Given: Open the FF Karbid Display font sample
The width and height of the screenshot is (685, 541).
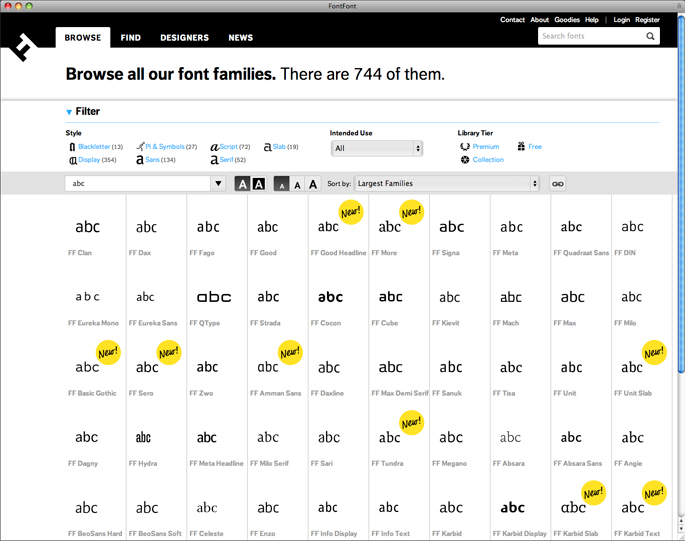Looking at the screenshot, I should [512, 508].
